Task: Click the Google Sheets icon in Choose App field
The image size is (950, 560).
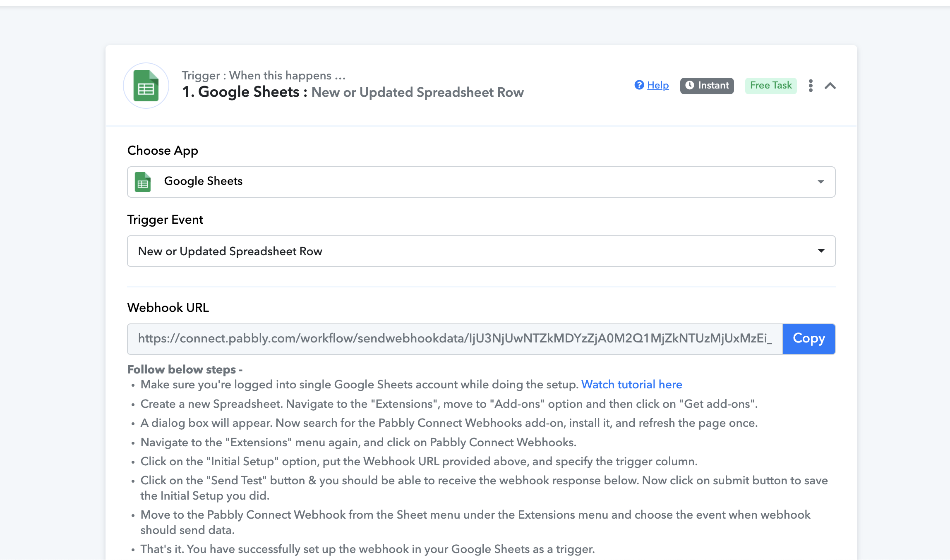Action: pos(143,182)
